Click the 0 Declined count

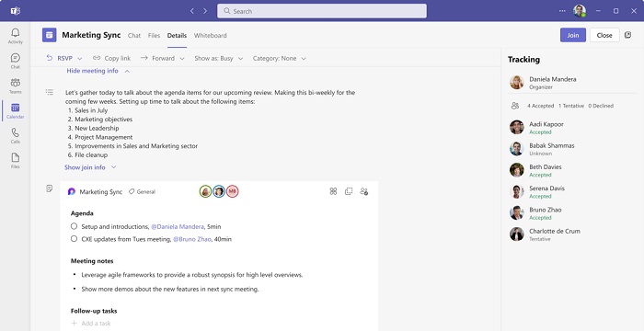pyautogui.click(x=601, y=106)
